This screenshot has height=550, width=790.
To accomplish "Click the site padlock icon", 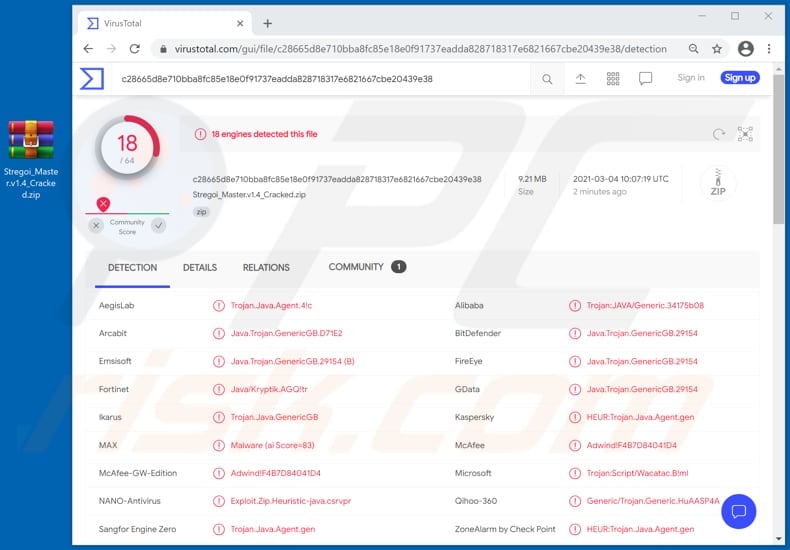I will pyautogui.click(x=163, y=49).
